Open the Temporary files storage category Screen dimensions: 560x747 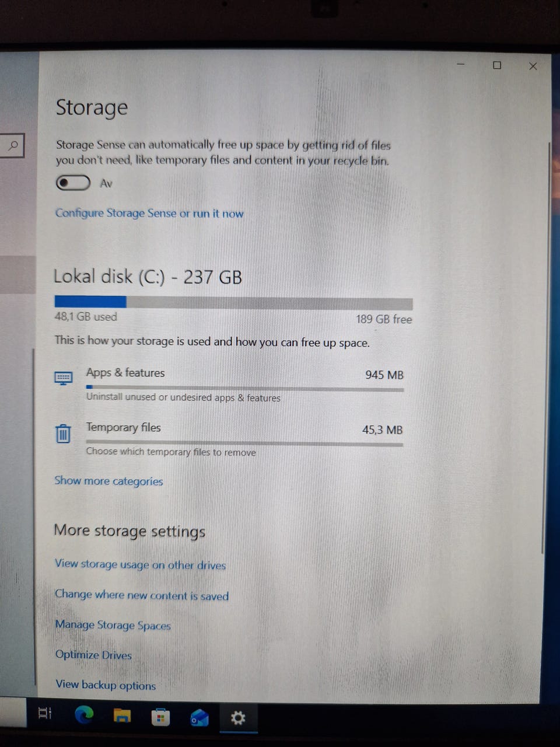(x=229, y=439)
